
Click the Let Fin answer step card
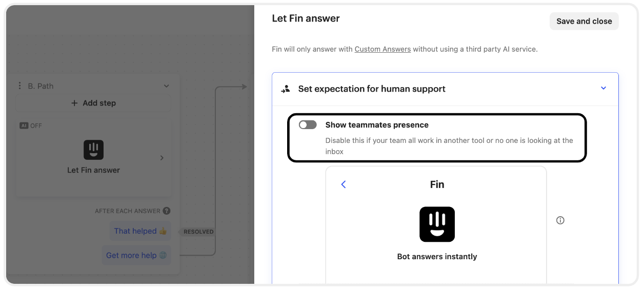(93, 158)
